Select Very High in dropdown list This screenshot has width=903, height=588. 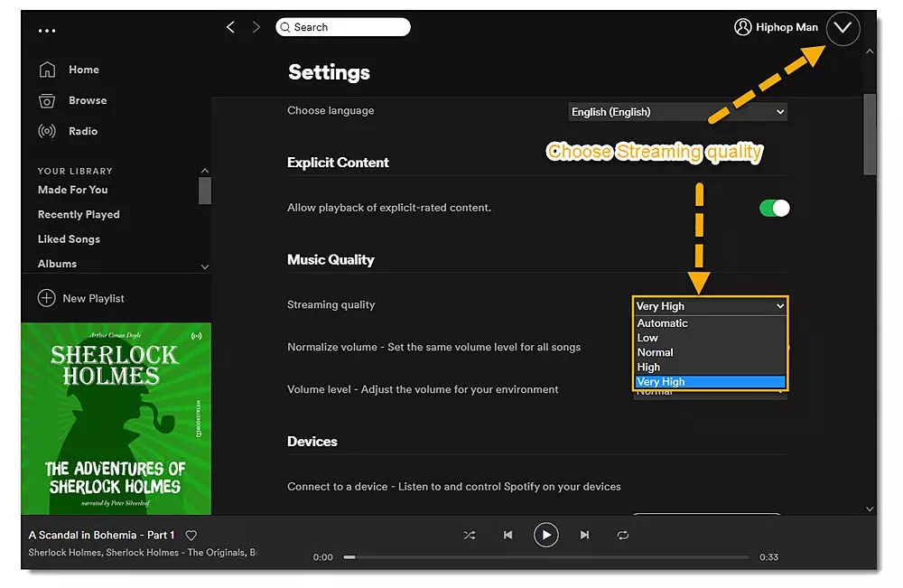point(710,382)
